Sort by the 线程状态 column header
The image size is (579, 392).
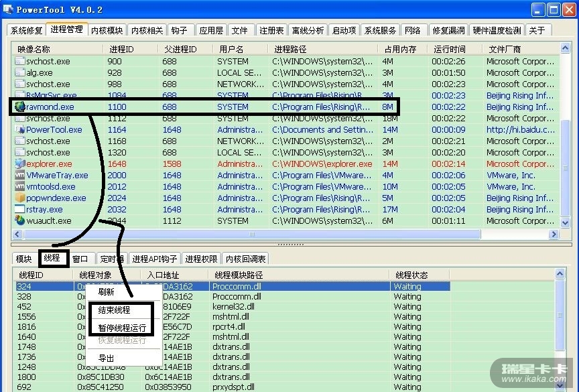(420, 275)
